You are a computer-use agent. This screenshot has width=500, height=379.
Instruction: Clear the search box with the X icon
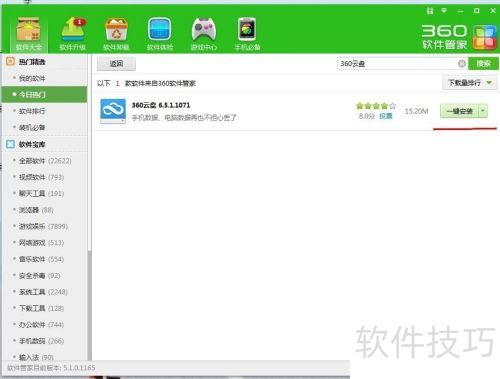click(x=462, y=63)
